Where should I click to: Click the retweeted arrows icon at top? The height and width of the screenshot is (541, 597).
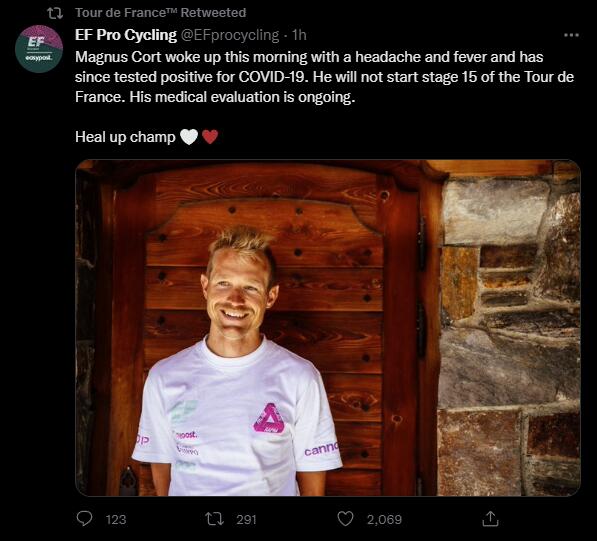[55, 13]
